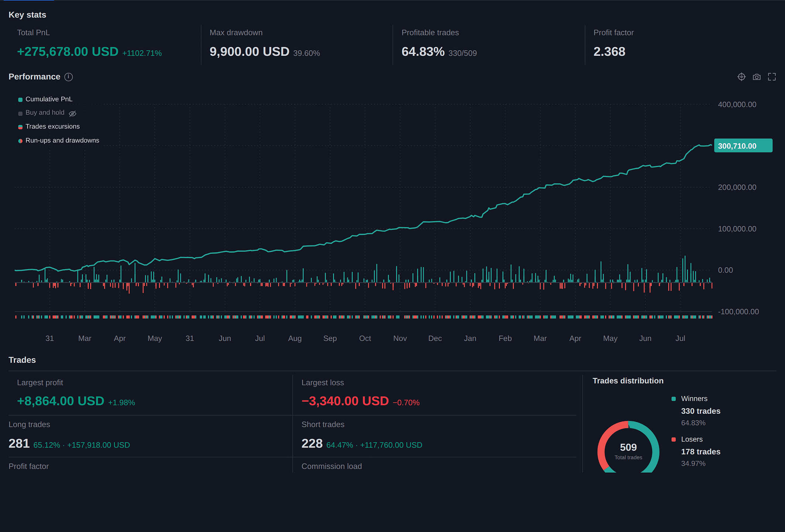Click the Feb month label on time axis

pos(505,338)
